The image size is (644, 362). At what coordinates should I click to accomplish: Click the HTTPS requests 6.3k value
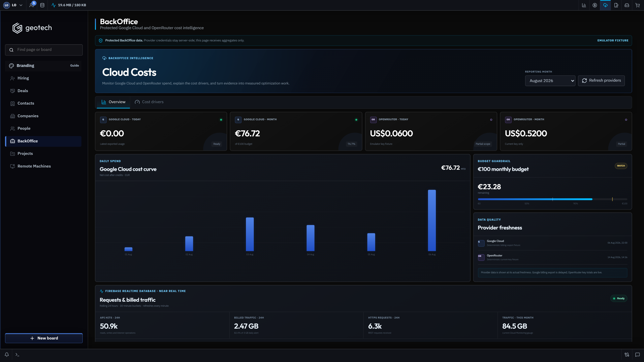[375, 326]
